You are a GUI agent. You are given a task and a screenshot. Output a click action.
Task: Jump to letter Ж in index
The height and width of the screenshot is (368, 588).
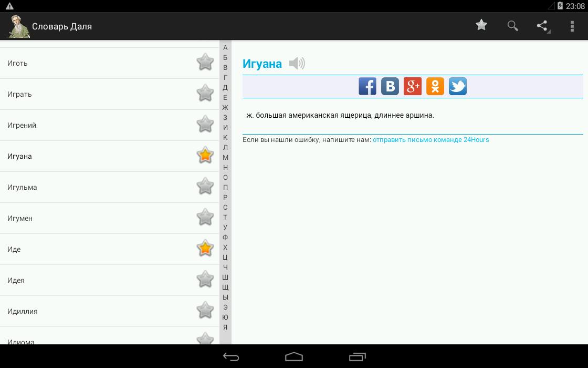[x=225, y=107]
